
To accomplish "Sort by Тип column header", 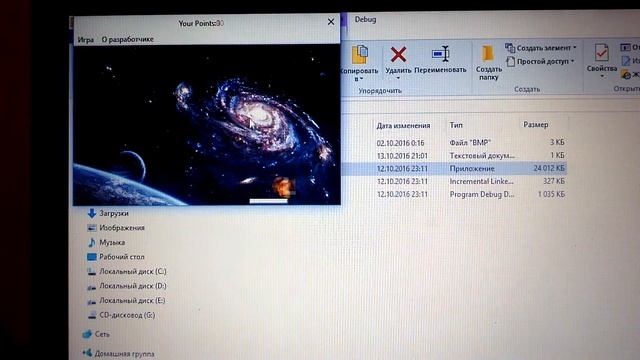I will 456,125.
